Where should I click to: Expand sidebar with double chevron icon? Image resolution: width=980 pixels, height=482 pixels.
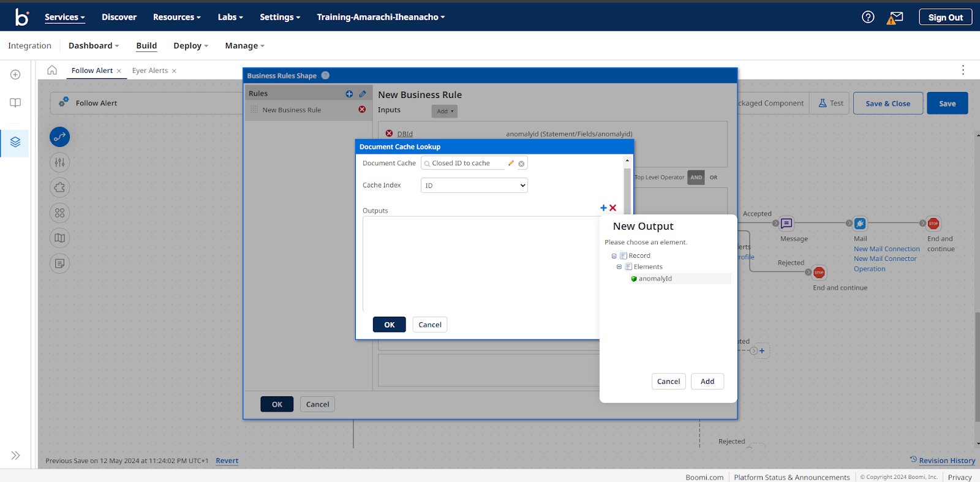[15, 455]
